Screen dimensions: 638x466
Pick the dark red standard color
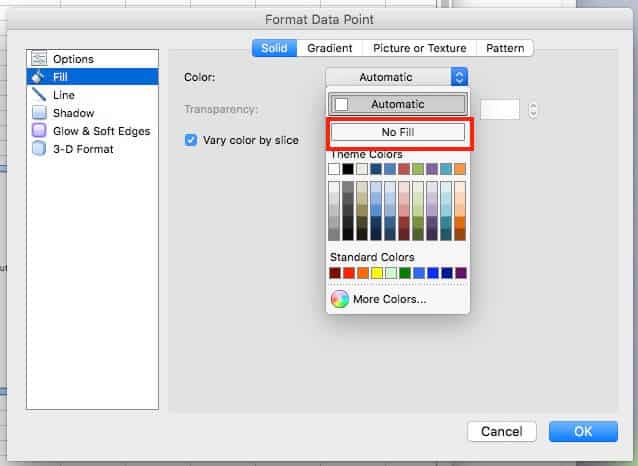335,273
